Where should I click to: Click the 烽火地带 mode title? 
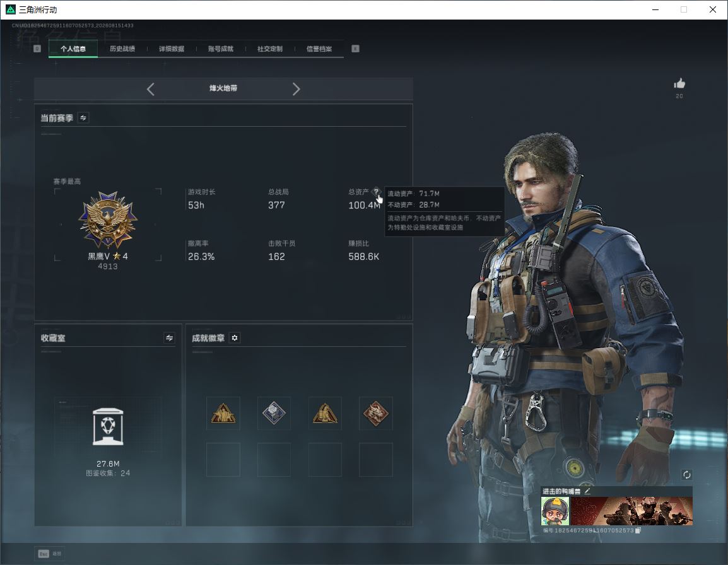point(223,88)
